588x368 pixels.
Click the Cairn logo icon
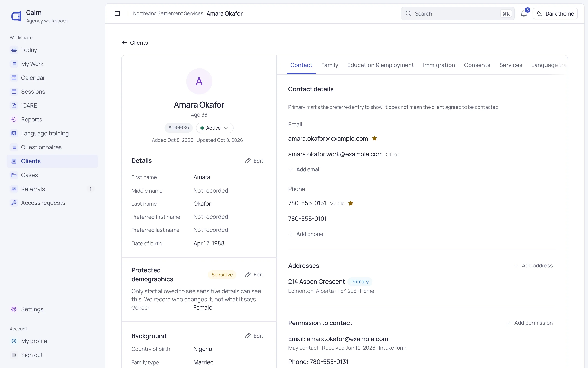pos(17,17)
